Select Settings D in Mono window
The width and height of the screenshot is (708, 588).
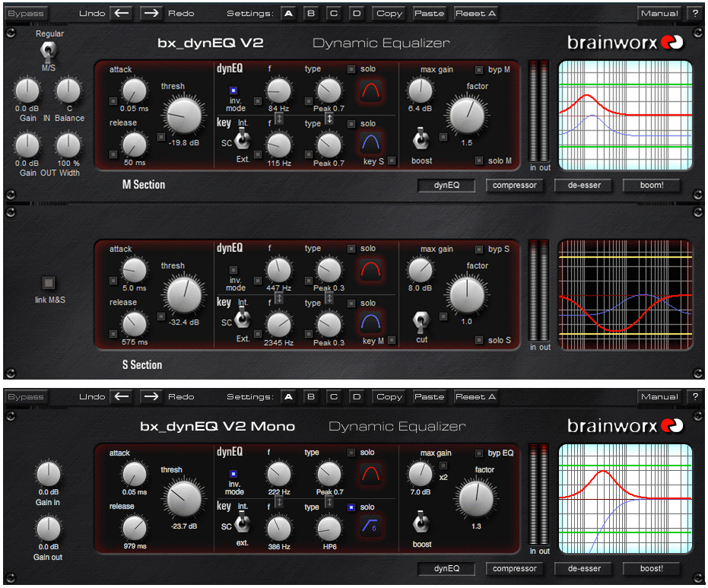(x=357, y=396)
